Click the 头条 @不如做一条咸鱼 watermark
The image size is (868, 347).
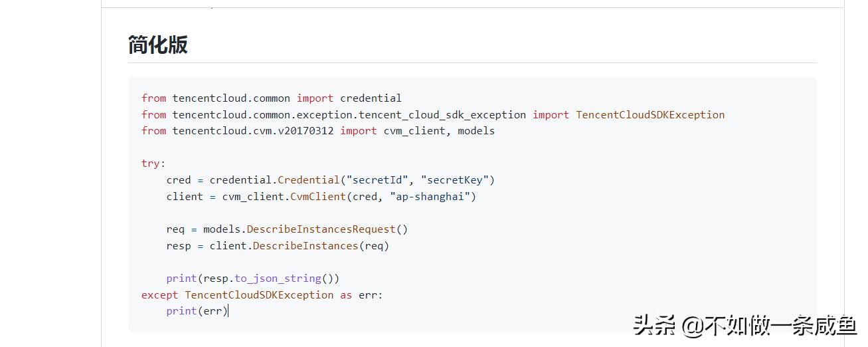click(x=744, y=326)
